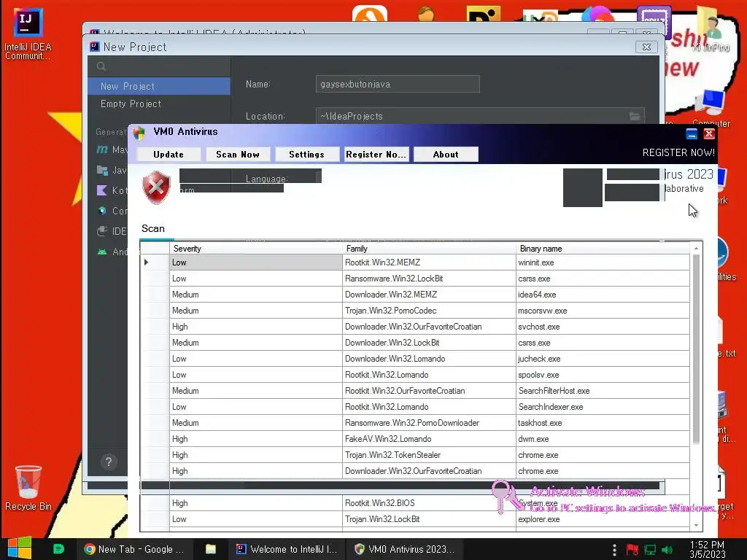Click the explorer.exe cell
The image size is (747, 560).
coord(603,519)
